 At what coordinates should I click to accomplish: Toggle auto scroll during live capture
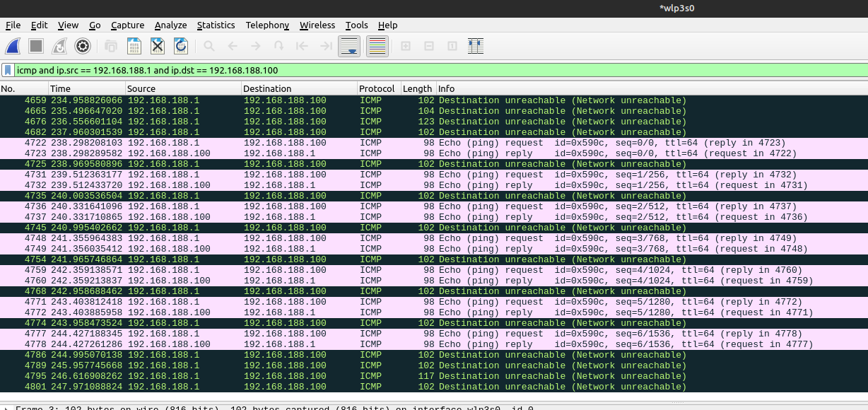coord(349,47)
